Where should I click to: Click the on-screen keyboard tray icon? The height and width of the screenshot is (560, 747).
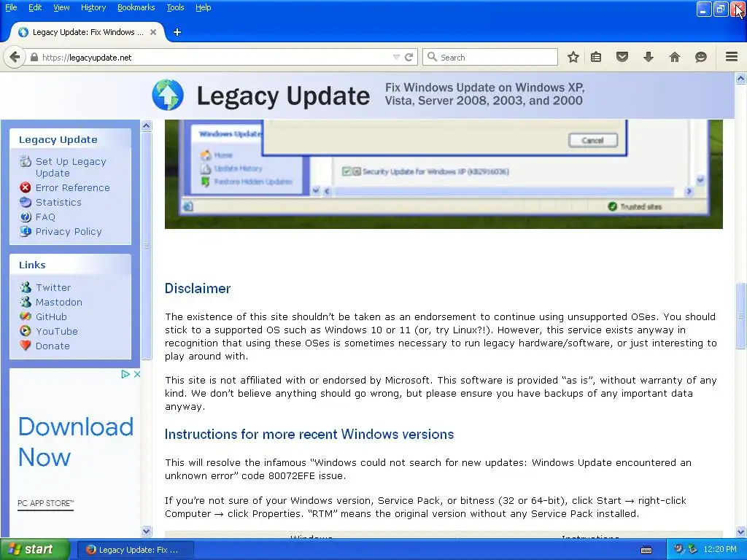[x=646, y=550]
